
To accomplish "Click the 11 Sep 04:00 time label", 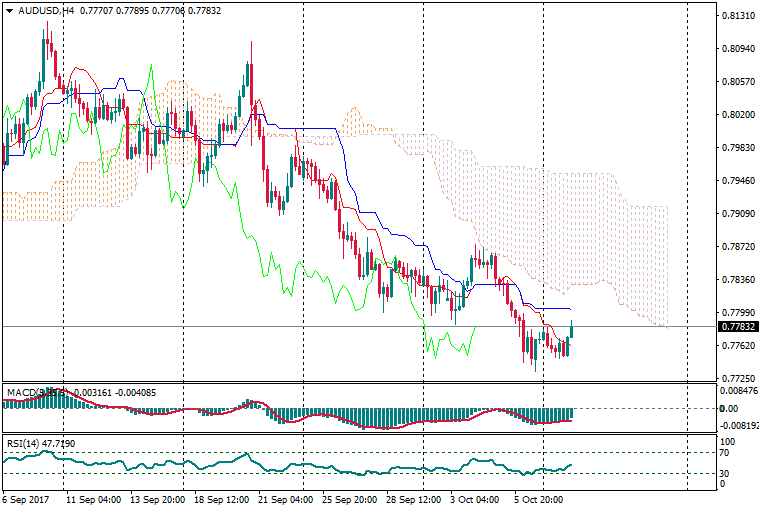I will coord(92,498).
